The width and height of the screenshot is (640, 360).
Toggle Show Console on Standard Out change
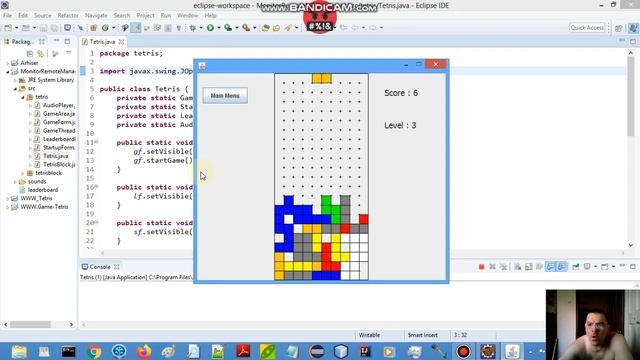click(x=551, y=267)
